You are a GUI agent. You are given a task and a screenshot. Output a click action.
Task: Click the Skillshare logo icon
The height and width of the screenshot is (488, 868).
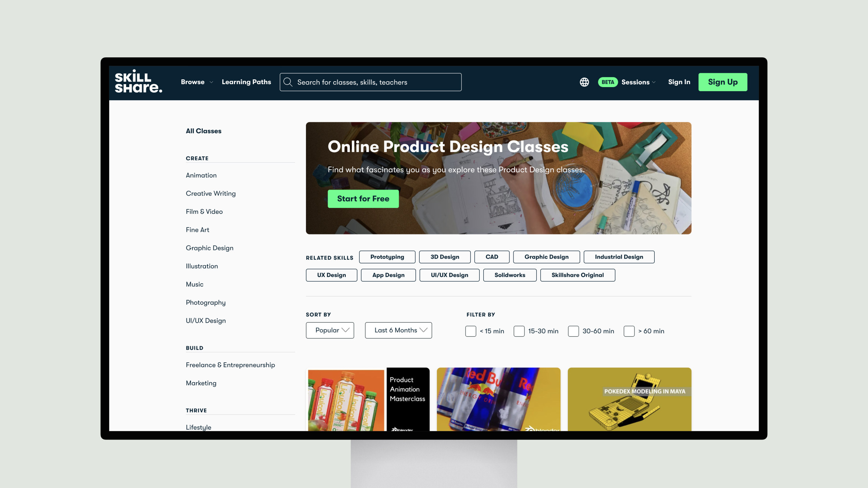(138, 82)
